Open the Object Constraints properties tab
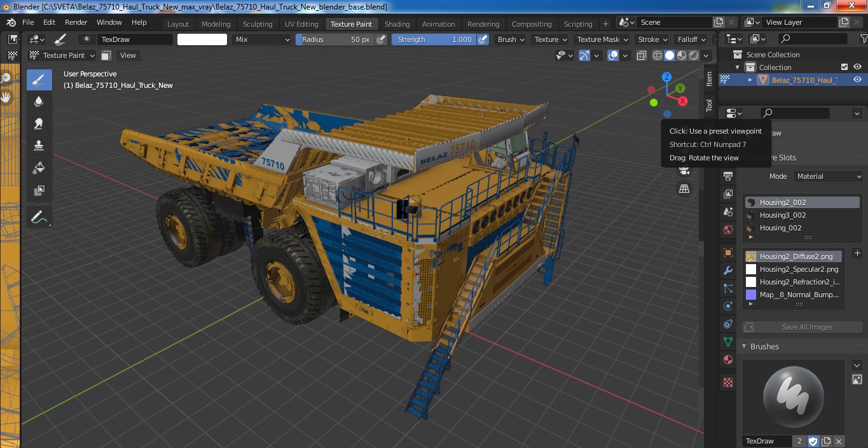Screen dimensions: 868x448 (x=728, y=324)
